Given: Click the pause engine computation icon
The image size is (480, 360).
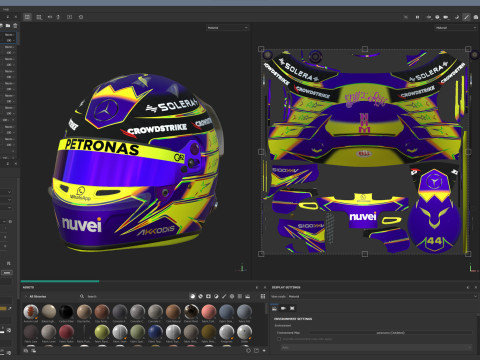Looking at the screenshot, I should [x=417, y=17].
